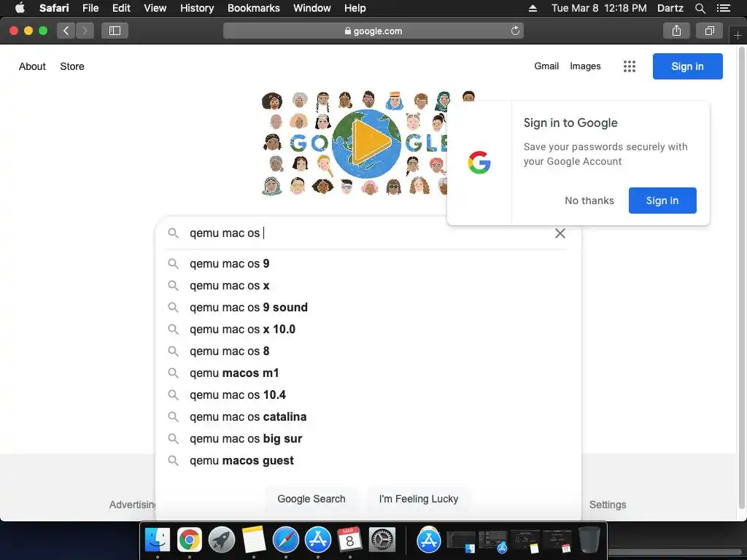Click the Google Search button
The image size is (747, 560).
pyautogui.click(x=311, y=499)
